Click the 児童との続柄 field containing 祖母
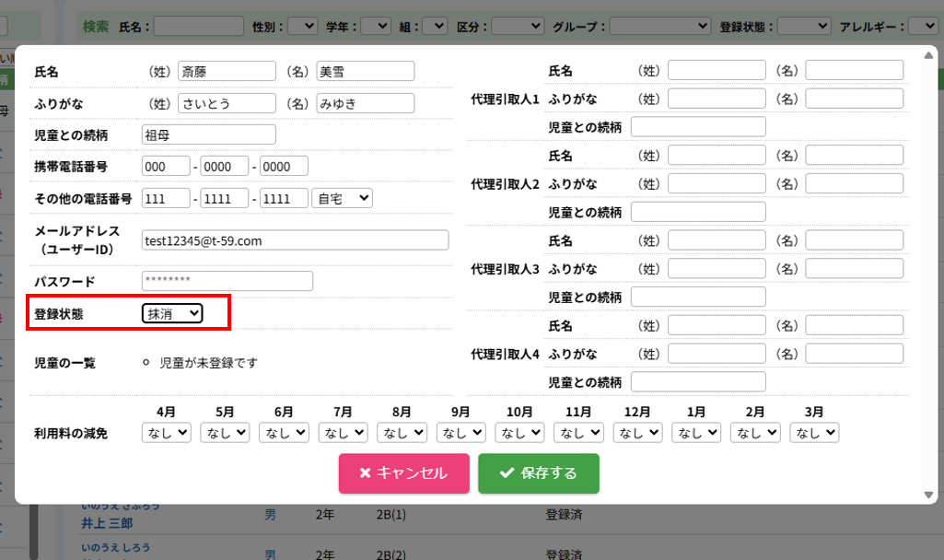Image resolution: width=944 pixels, height=560 pixels. pos(209,134)
